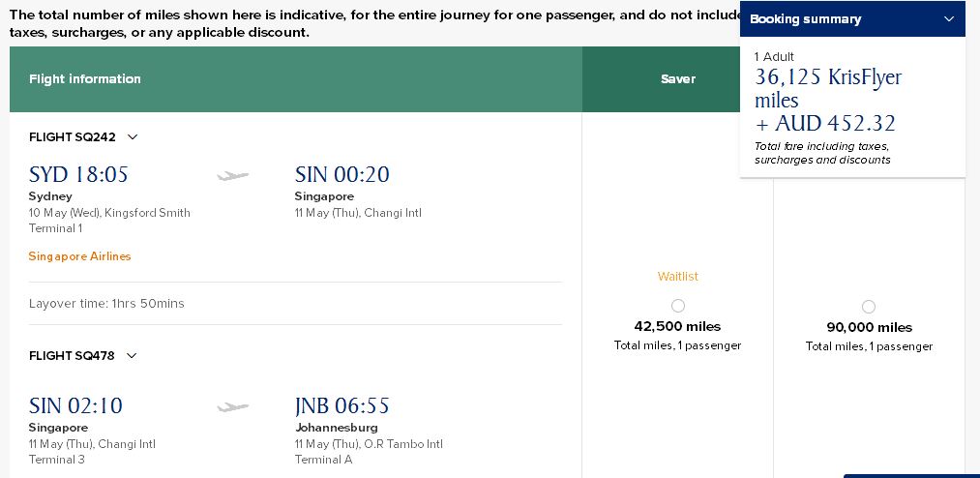Click the SYD 18:05 departure time
The width and height of the screenshot is (980, 478).
click(x=78, y=174)
